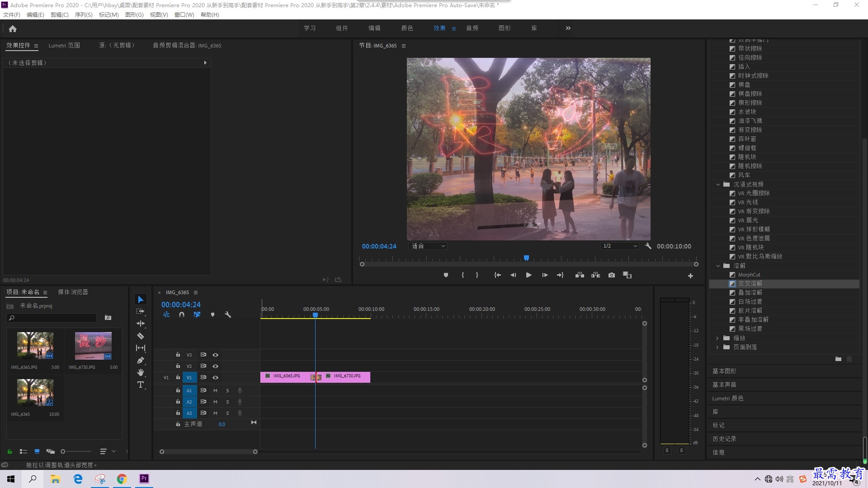
Task: Open the 文件(F) menu
Action: click(12, 15)
